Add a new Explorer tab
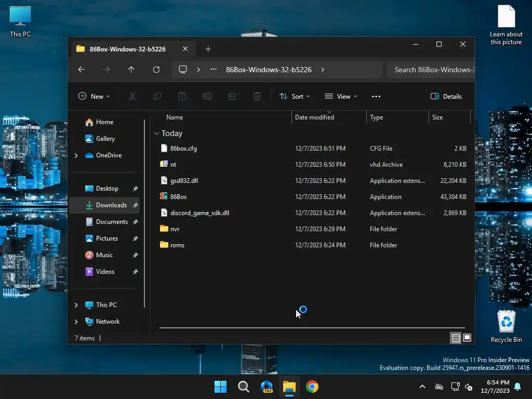 [x=208, y=49]
